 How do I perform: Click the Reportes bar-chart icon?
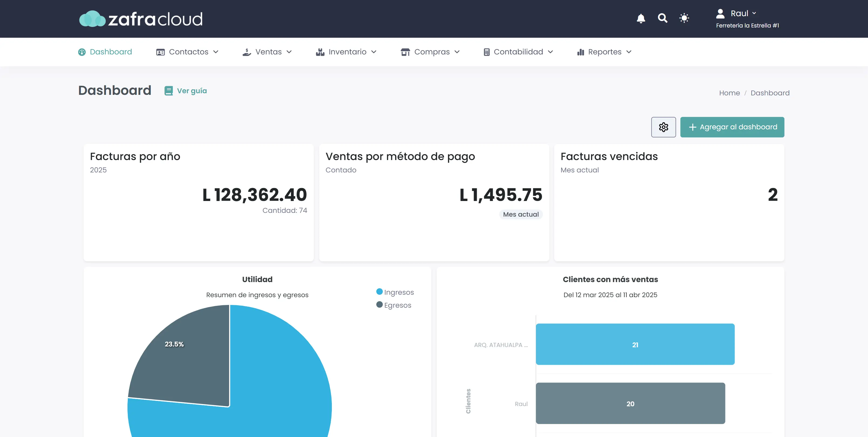[x=581, y=52]
